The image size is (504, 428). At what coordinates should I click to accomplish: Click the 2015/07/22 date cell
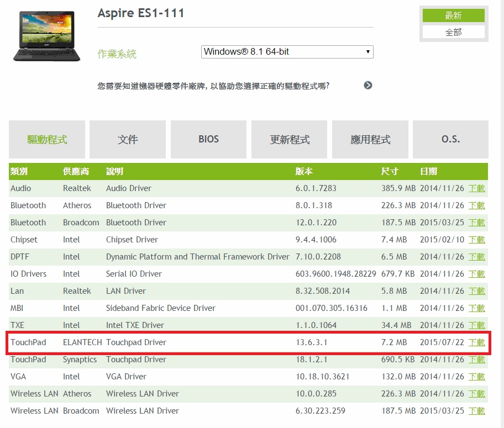(x=442, y=342)
